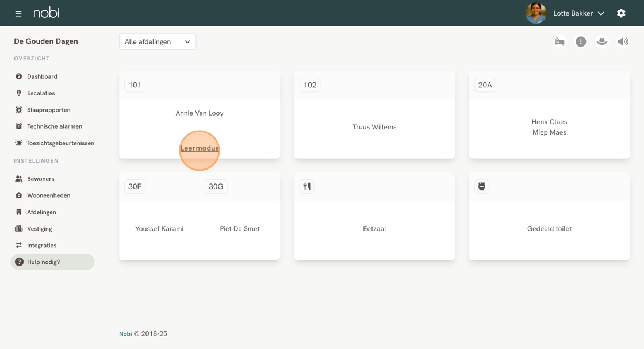
Task: Open Slaaprapporten in sidebar
Action: (48, 110)
